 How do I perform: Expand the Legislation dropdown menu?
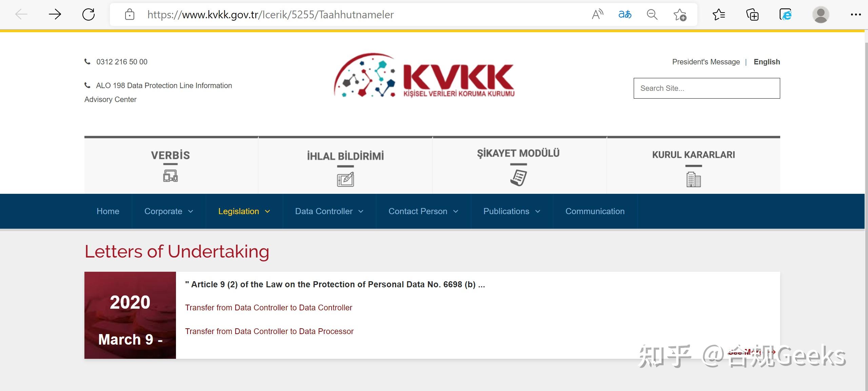coord(244,211)
